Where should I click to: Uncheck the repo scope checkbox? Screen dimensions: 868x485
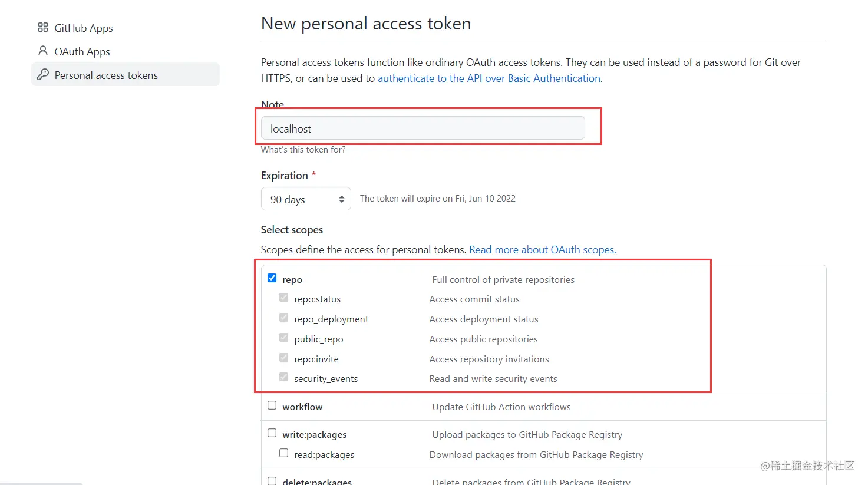(x=272, y=278)
